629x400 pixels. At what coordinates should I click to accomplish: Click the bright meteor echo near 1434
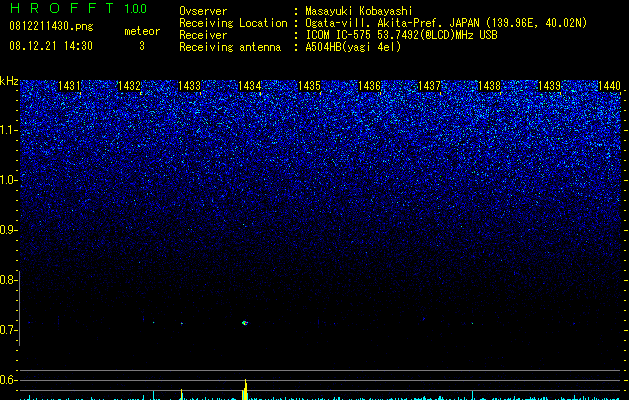[245, 323]
